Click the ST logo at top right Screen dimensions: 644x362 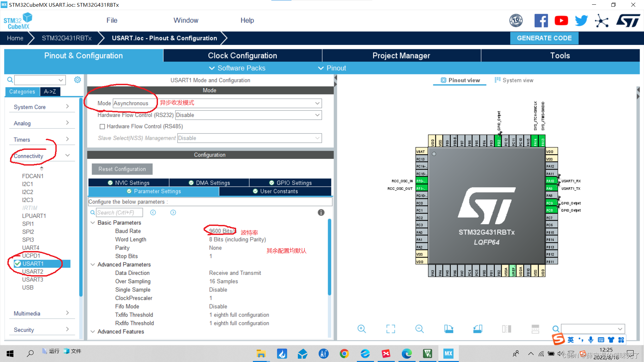tap(628, 20)
